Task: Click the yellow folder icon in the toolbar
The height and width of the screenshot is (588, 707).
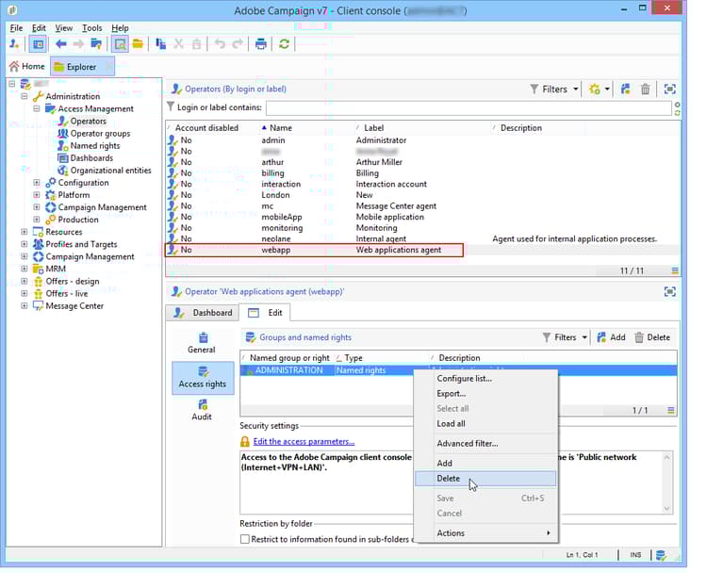Action: (138, 44)
